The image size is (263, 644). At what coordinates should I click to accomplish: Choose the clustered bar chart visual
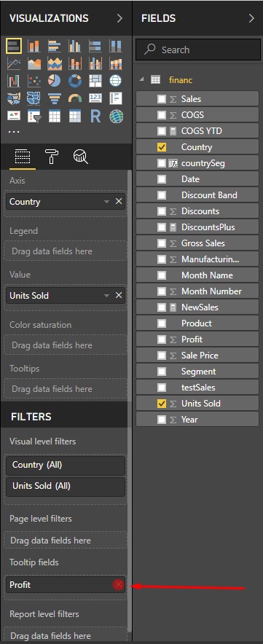coord(54,47)
